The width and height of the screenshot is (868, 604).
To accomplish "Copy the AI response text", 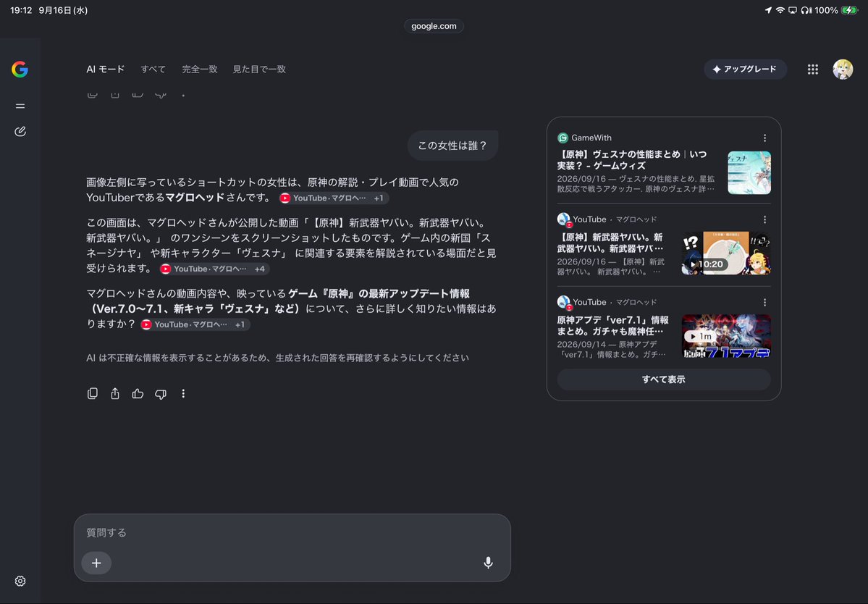I will click(x=93, y=393).
